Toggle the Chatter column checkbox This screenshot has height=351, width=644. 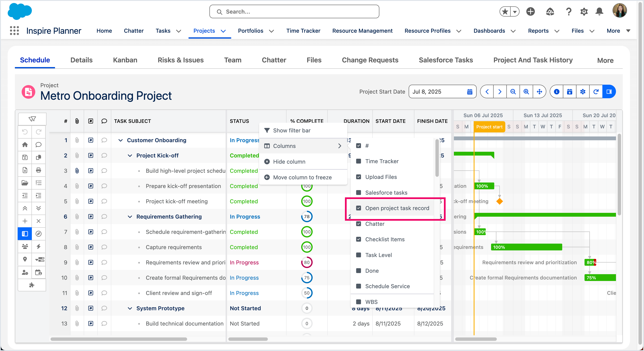359,224
